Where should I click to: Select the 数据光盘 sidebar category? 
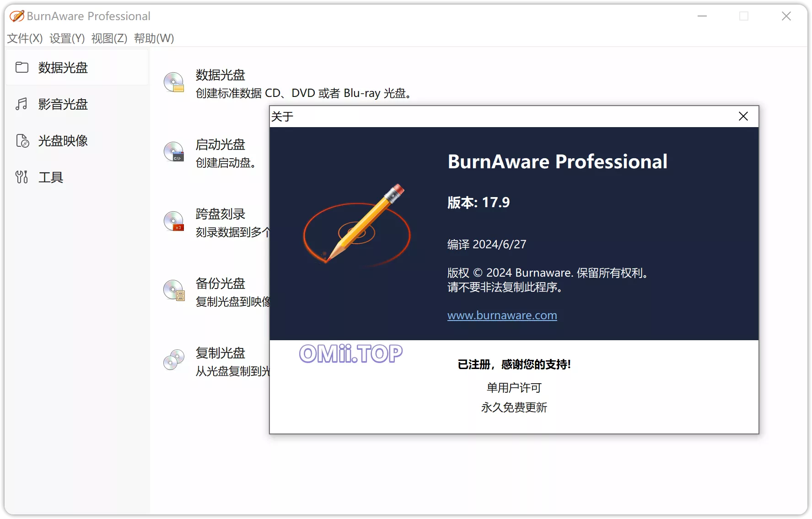click(76, 68)
